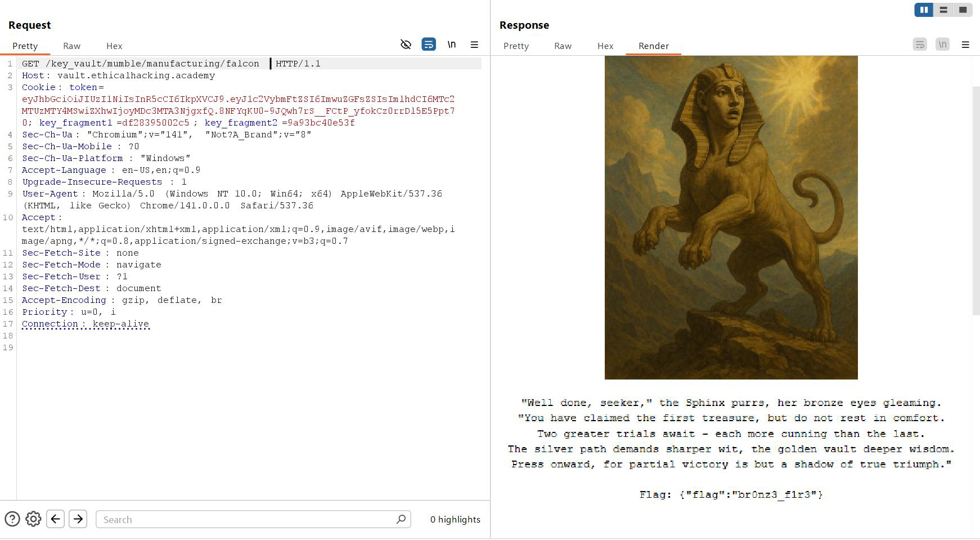This screenshot has height=540, width=980.
Task: Toggle hide non-printable characters eye icon
Action: point(406,44)
